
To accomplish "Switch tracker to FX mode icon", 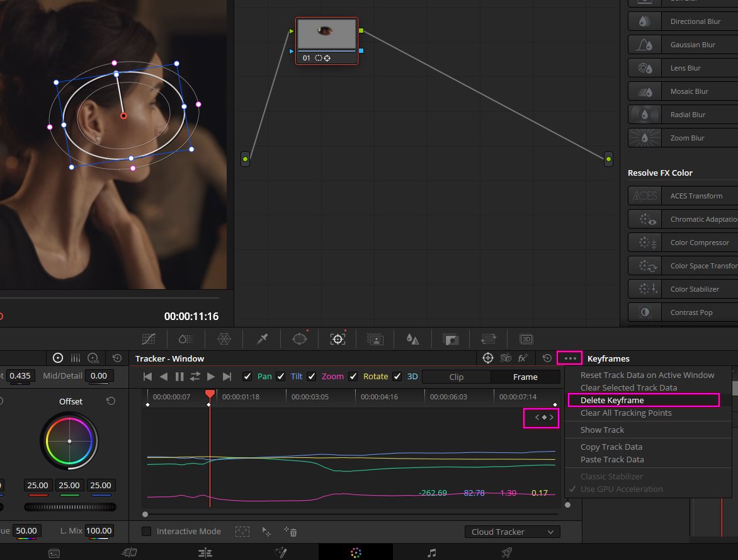I will click(523, 358).
